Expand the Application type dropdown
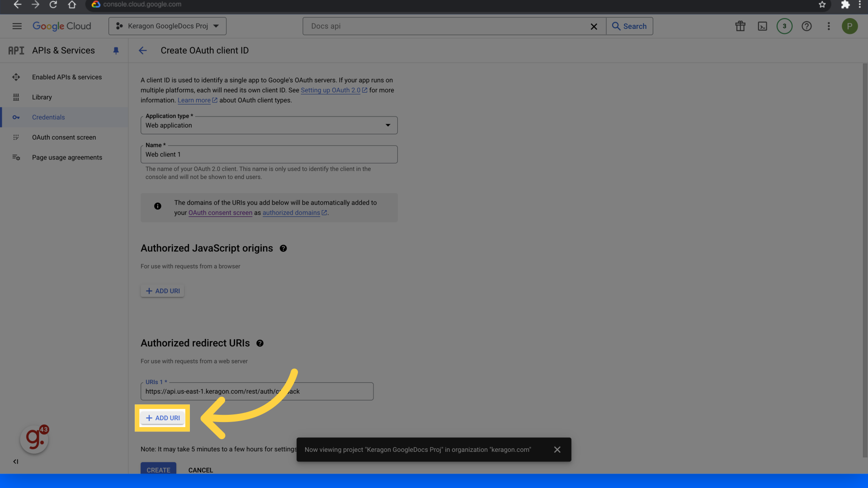The height and width of the screenshot is (488, 868). (x=269, y=125)
